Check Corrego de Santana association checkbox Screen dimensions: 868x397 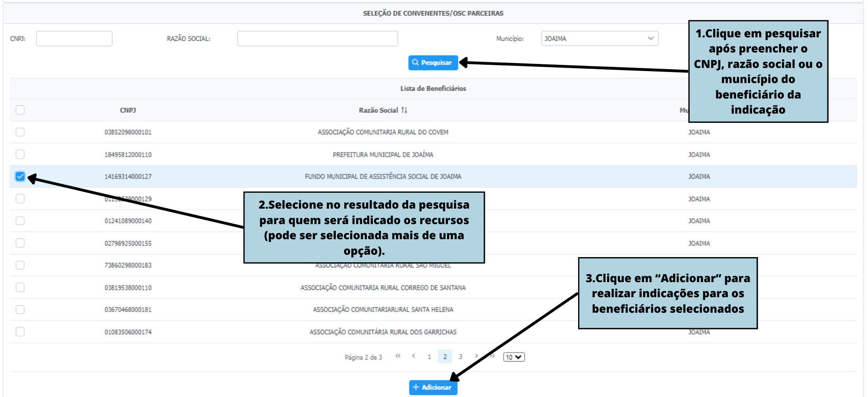coord(20,287)
